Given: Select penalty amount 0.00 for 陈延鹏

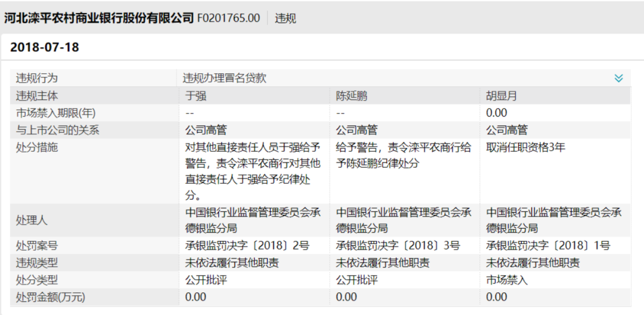Looking at the screenshot, I should [346, 297].
